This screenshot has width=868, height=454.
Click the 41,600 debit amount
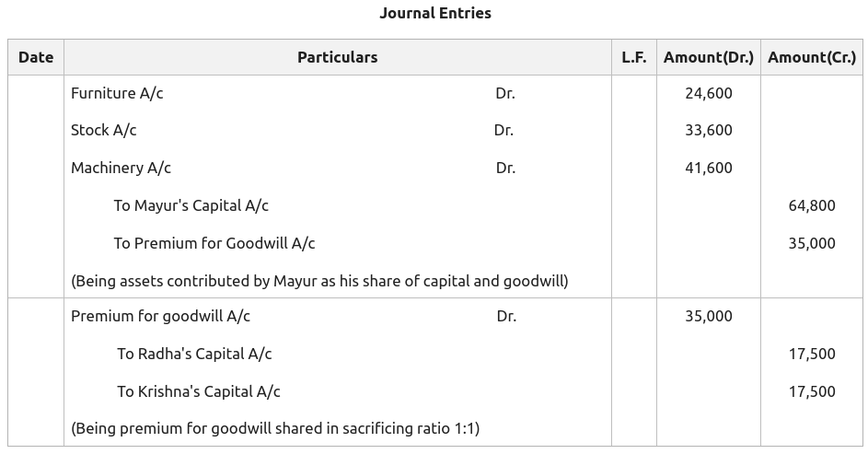click(709, 168)
